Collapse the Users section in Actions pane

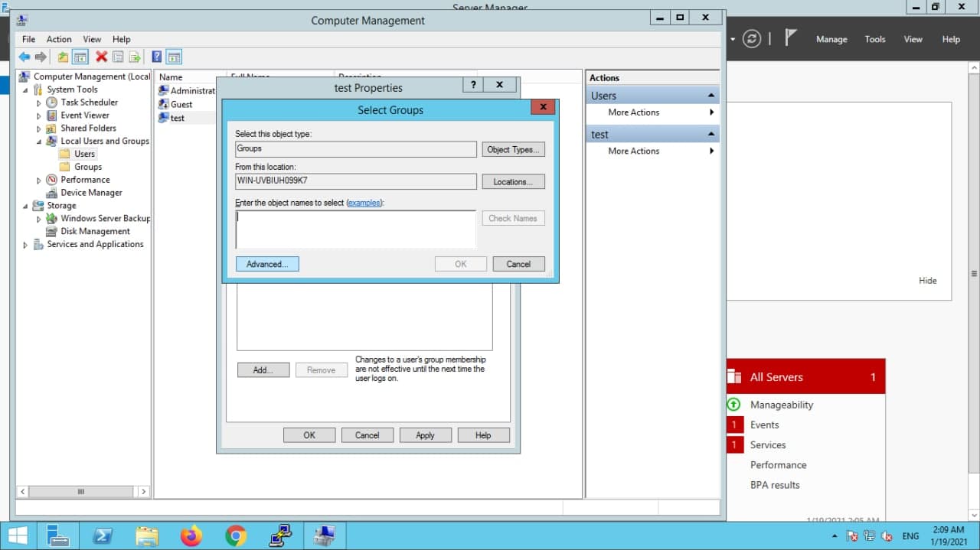[x=711, y=96]
